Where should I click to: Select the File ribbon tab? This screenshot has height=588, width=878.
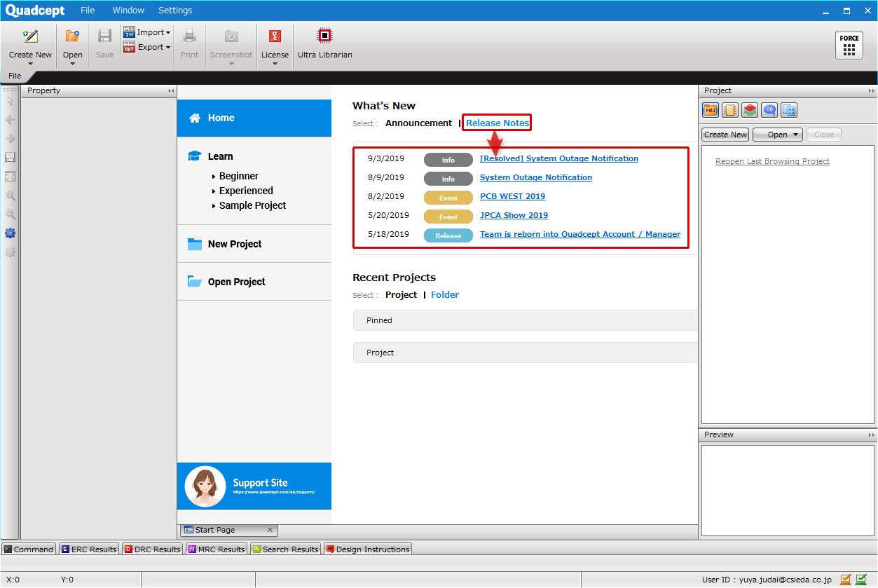[15, 76]
